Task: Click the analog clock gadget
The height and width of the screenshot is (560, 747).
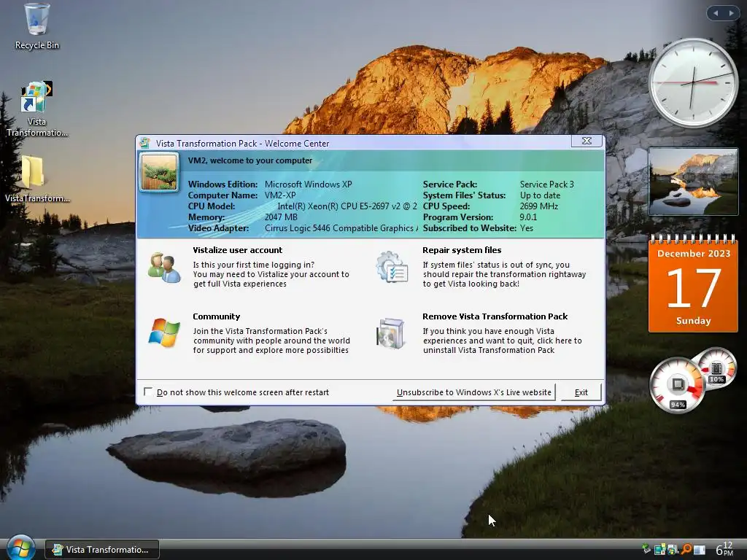Action: 693,82
